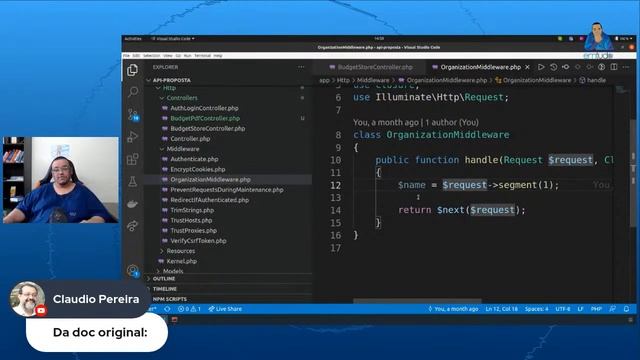This screenshot has height=360, width=640.
Task: Open Visual Studio Code app menu in top bar
Action: click(173, 39)
